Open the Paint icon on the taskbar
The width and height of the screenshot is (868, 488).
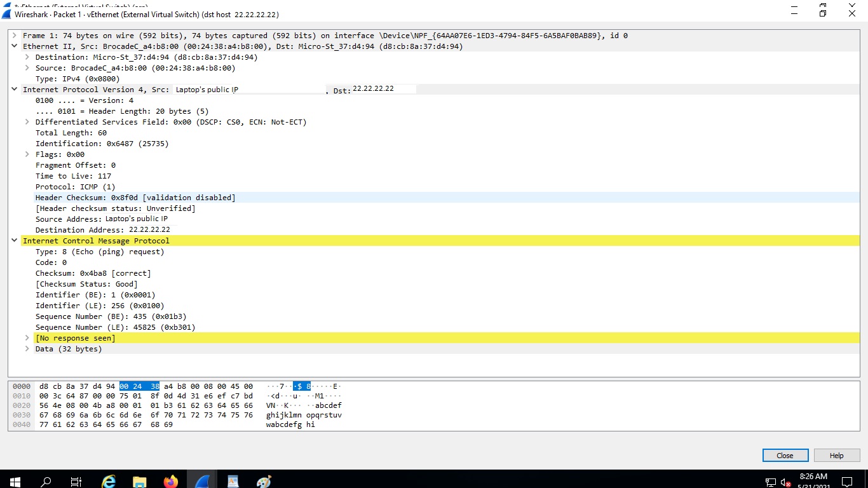coord(264,482)
